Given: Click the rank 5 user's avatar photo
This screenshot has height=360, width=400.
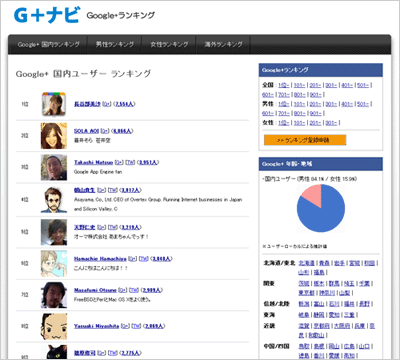Looking at the screenshot, I should click(54, 232).
